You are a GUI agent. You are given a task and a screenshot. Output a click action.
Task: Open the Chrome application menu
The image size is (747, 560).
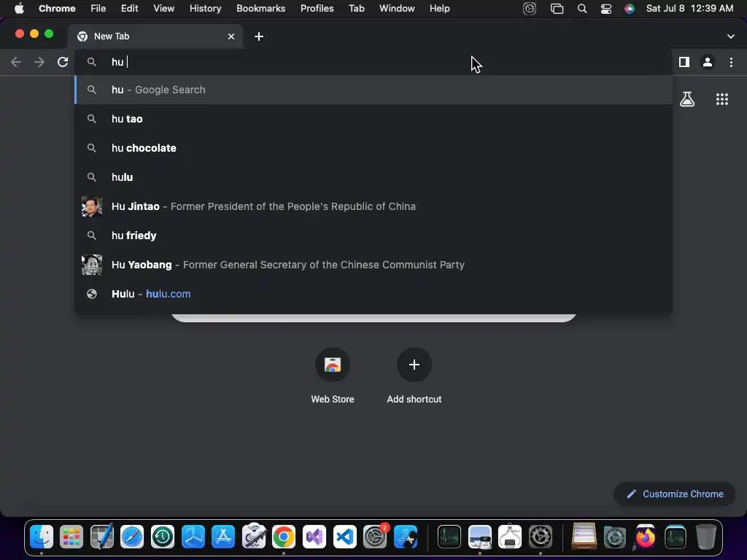click(x=57, y=9)
